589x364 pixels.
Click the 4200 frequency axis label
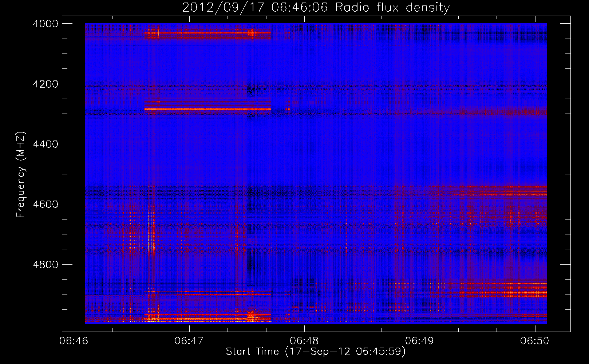point(46,84)
